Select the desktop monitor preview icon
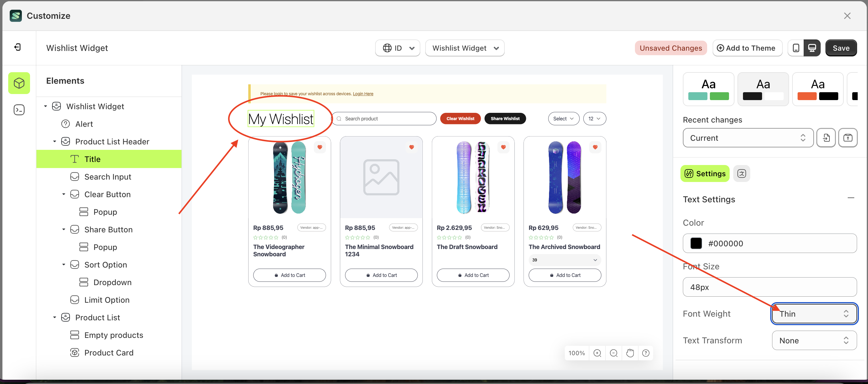Screen dimensions: 868x384 812,48
